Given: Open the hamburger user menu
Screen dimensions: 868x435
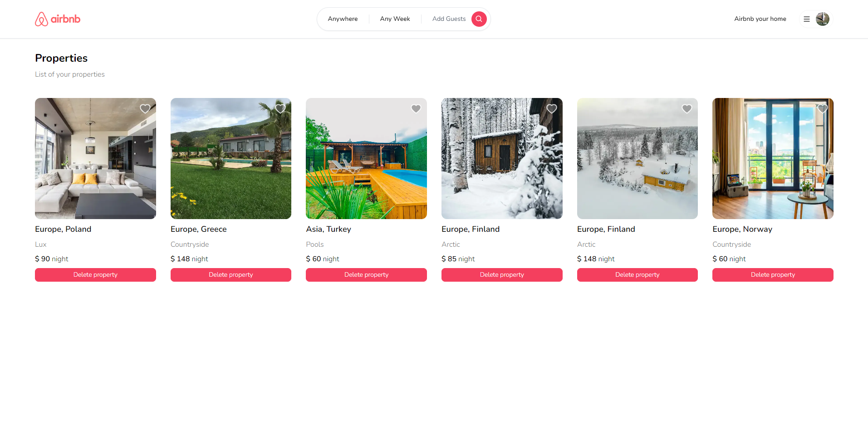Looking at the screenshot, I should 806,19.
